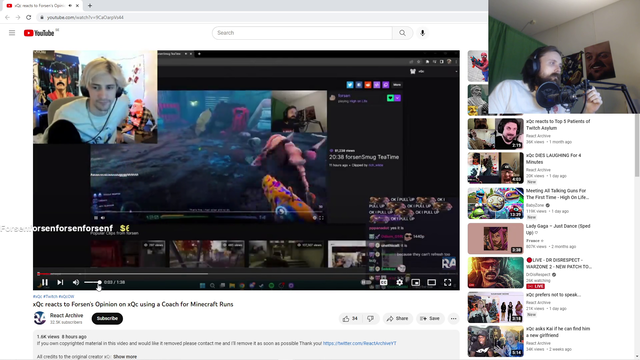640x360 pixels.
Task: Save the video to a playlist
Action: [x=430, y=318]
